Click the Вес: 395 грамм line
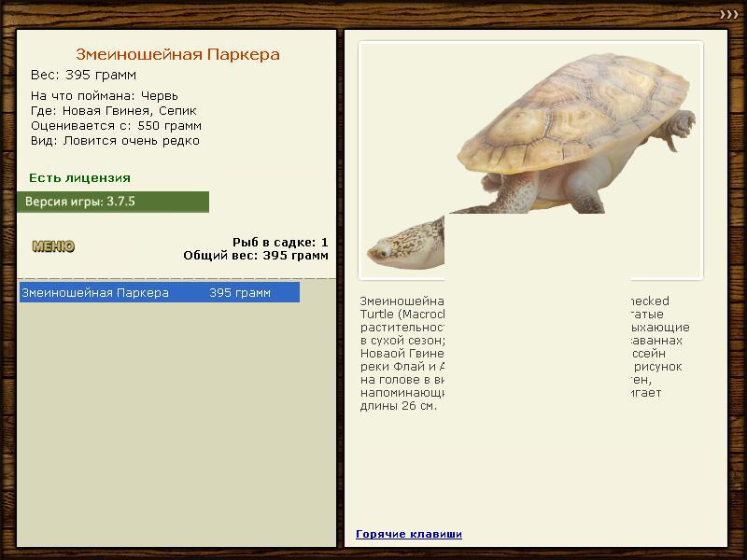 (83, 76)
